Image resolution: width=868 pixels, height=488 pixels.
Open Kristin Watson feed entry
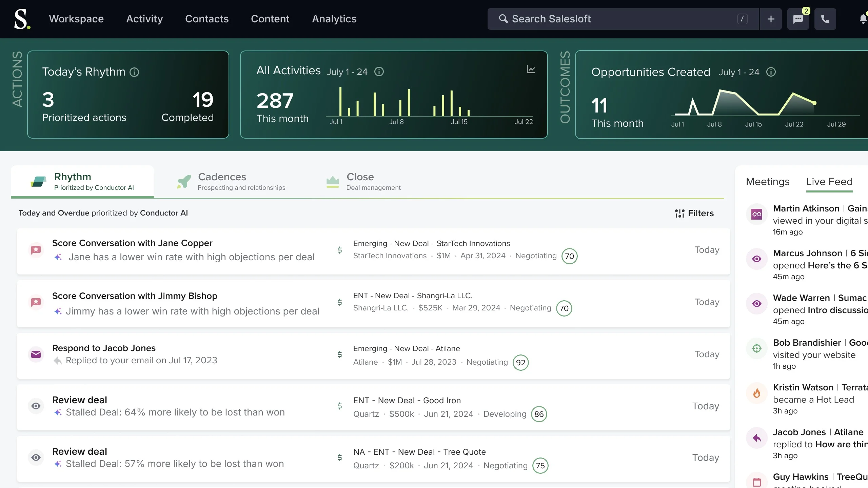(807, 399)
